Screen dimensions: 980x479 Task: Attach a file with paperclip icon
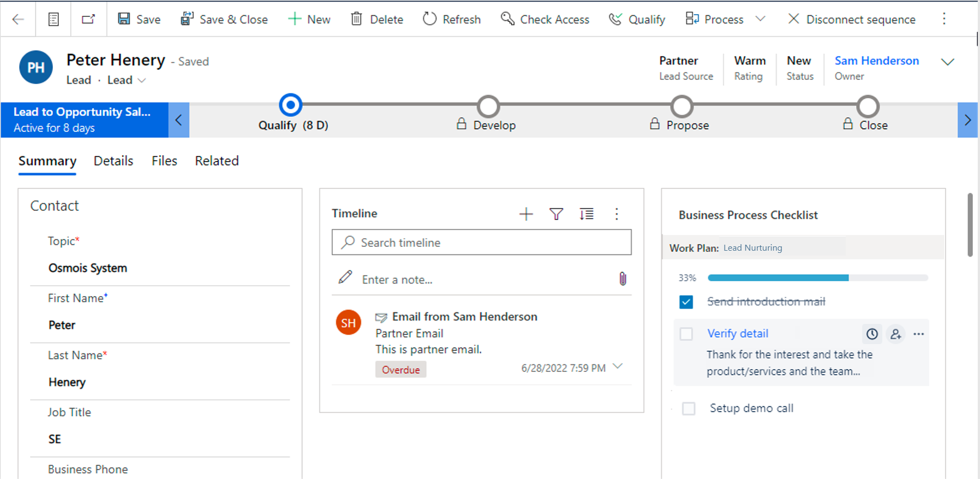click(623, 279)
